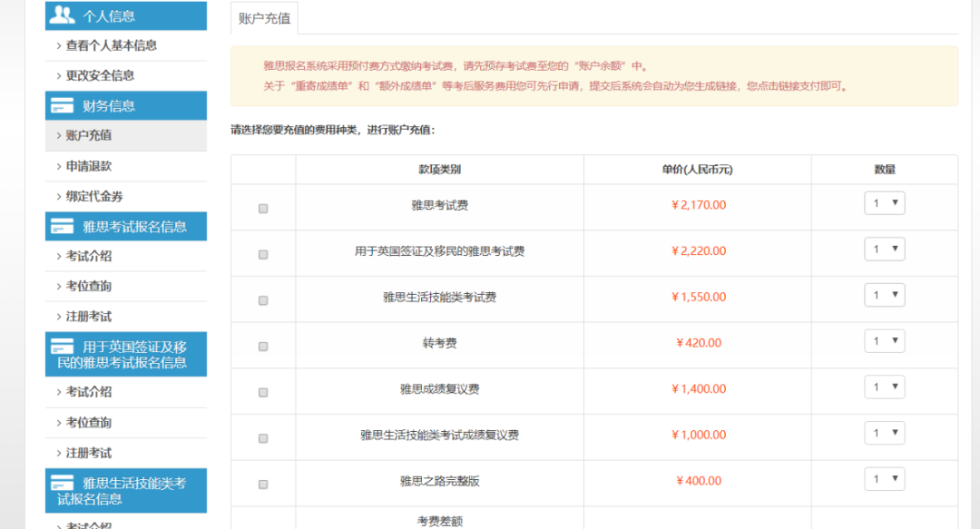Image resolution: width=980 pixels, height=529 pixels.
Task: Click the card icon beside 财务信息
Action: (62, 105)
